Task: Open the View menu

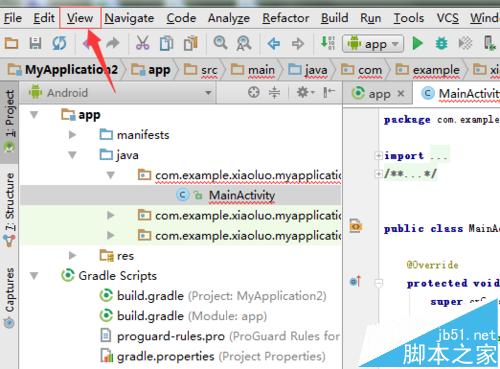Action: [80, 18]
